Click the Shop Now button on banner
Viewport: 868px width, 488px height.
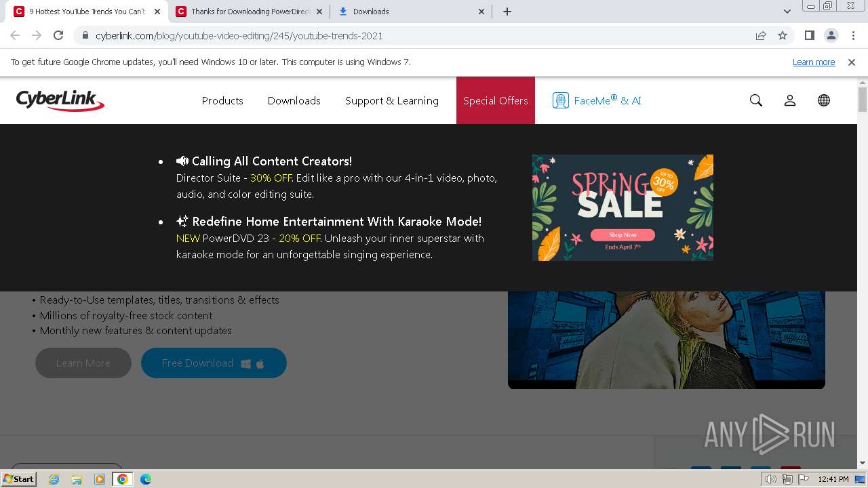click(x=623, y=235)
